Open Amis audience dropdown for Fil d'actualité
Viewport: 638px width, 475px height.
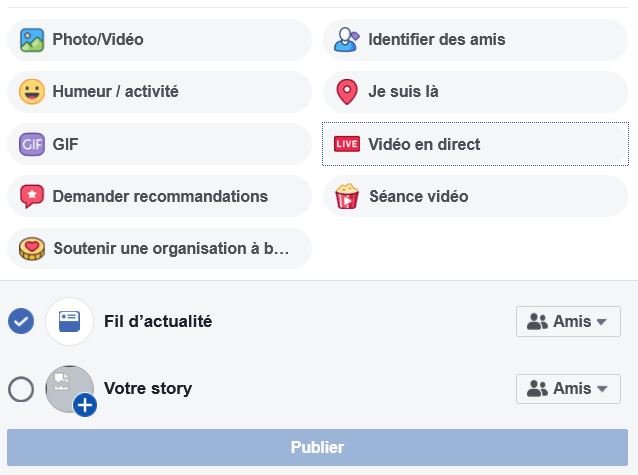[x=568, y=322]
